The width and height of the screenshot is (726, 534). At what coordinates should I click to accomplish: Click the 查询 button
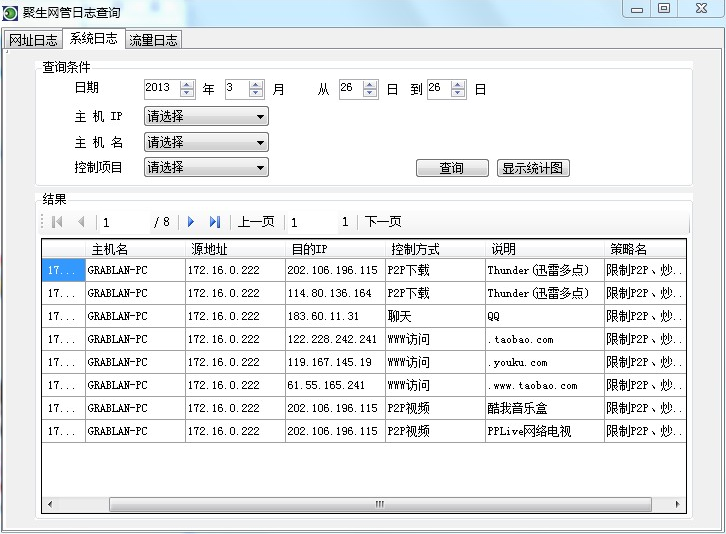(452, 168)
